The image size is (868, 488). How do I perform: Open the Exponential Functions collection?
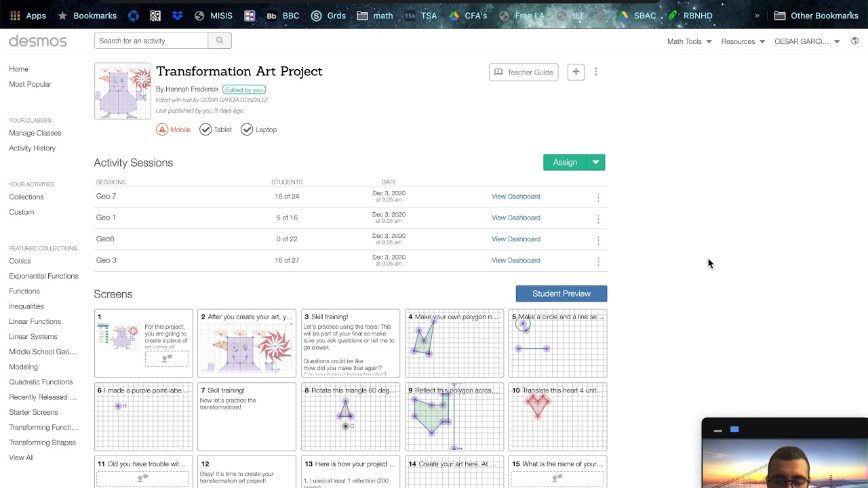point(43,276)
